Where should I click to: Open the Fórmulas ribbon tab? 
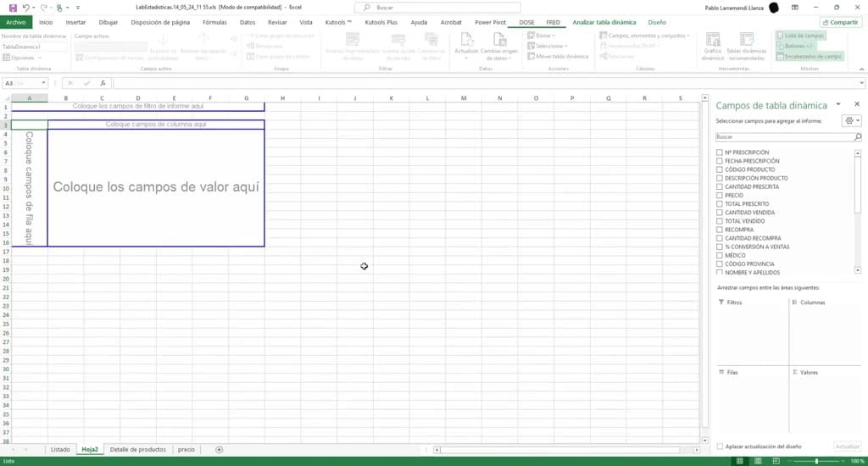coord(214,23)
